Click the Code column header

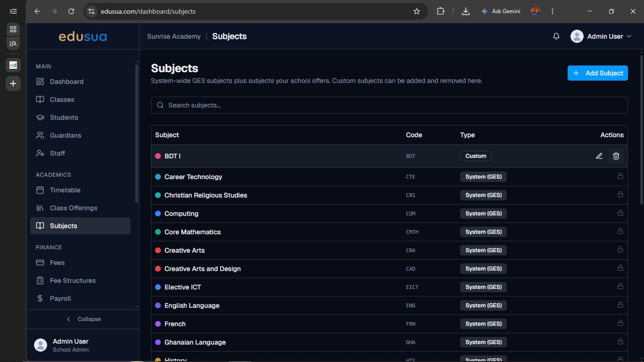pyautogui.click(x=414, y=135)
